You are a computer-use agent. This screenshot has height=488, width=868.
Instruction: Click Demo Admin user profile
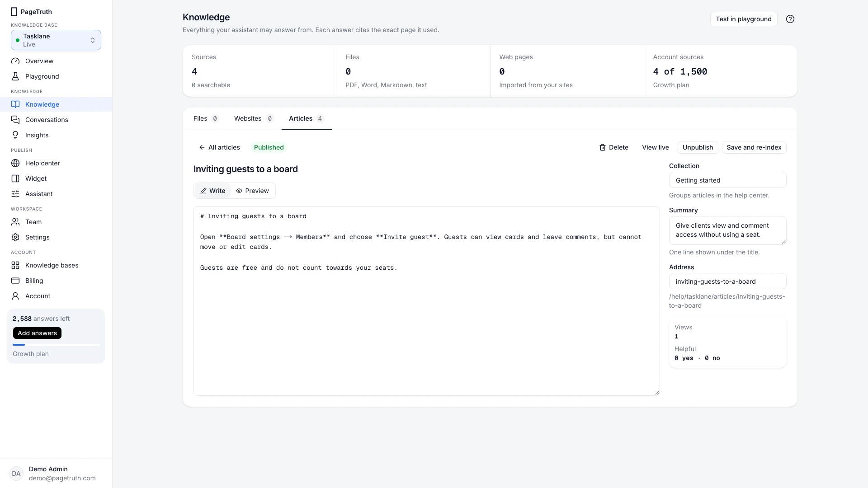[x=56, y=474]
